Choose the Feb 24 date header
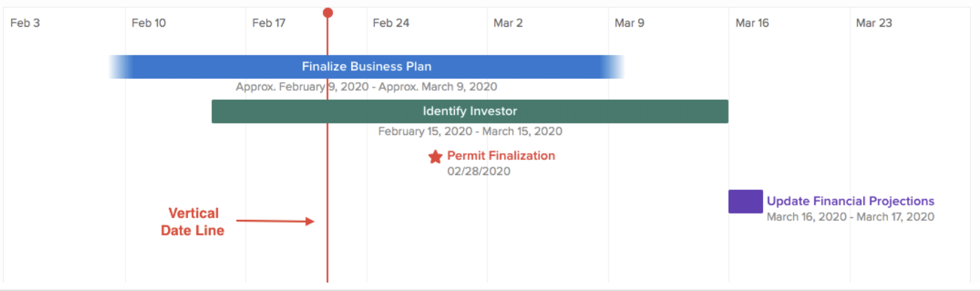The width and height of the screenshot is (980, 291). [391, 23]
